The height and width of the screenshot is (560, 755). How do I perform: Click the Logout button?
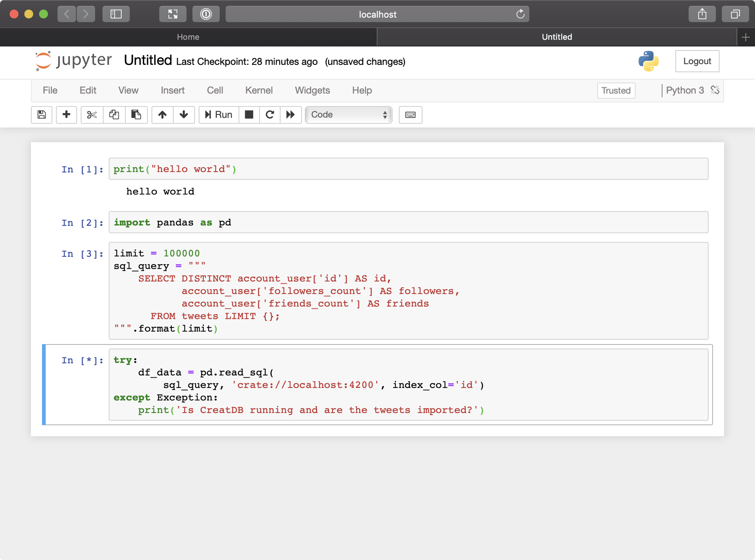(x=697, y=61)
